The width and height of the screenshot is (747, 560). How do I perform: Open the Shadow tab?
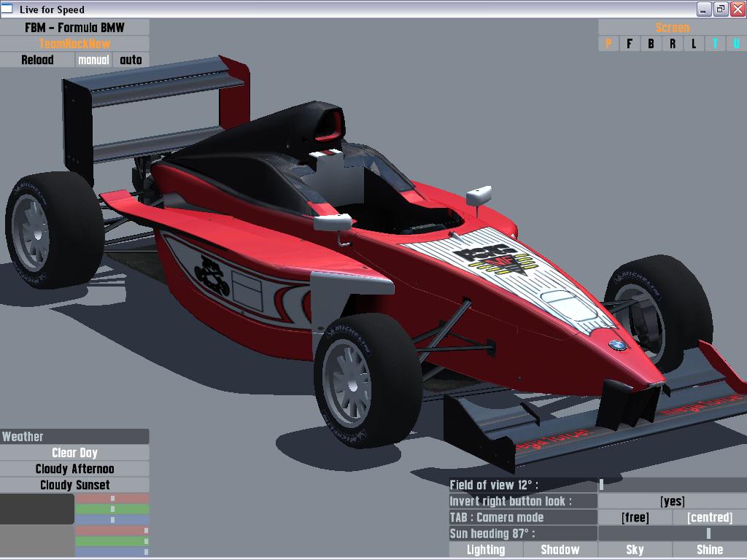pos(560,550)
